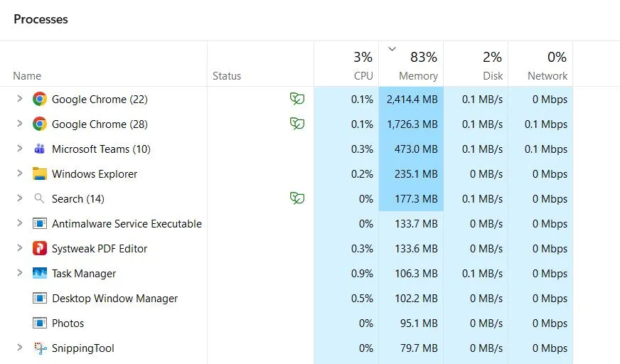Select the Google Chrome (28) row name
The width and height of the screenshot is (620, 364).
(x=100, y=124)
